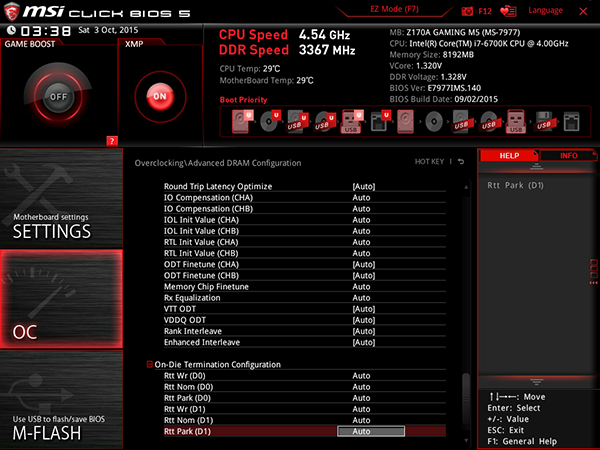
Task: Select the Rtt Park (D0) row
Action: point(305,398)
